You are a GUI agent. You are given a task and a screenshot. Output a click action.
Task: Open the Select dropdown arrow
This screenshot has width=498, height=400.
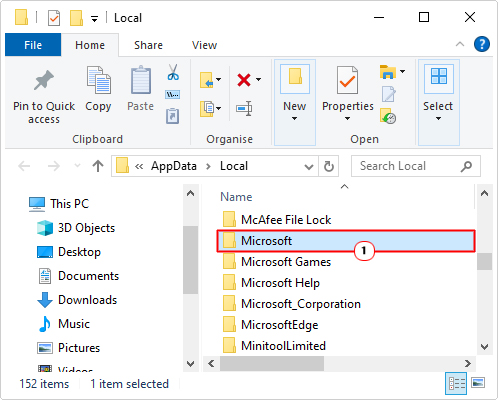pos(438,118)
